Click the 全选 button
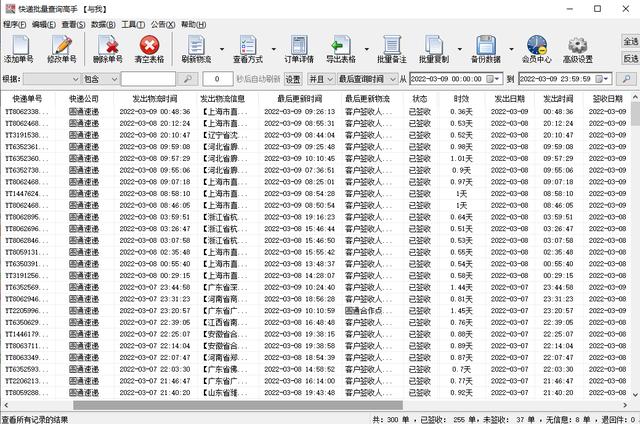The height and width of the screenshot is (424, 640). (x=630, y=42)
